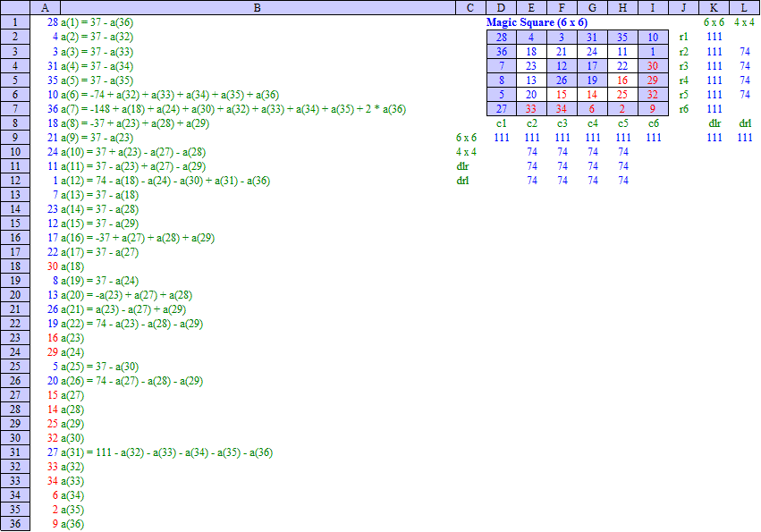
Task: Click the r1 sum 111 in column K
Action: pyautogui.click(x=714, y=37)
